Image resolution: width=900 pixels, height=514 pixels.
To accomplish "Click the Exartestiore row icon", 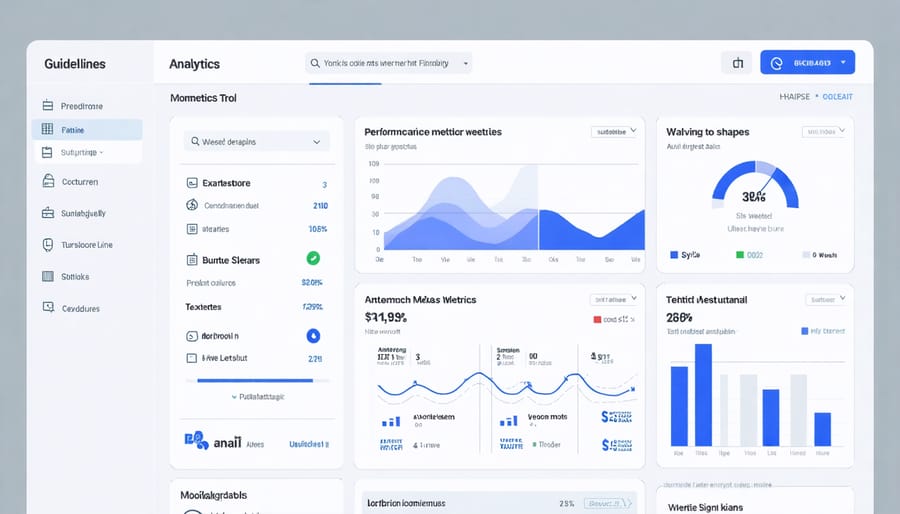I will click(x=192, y=183).
